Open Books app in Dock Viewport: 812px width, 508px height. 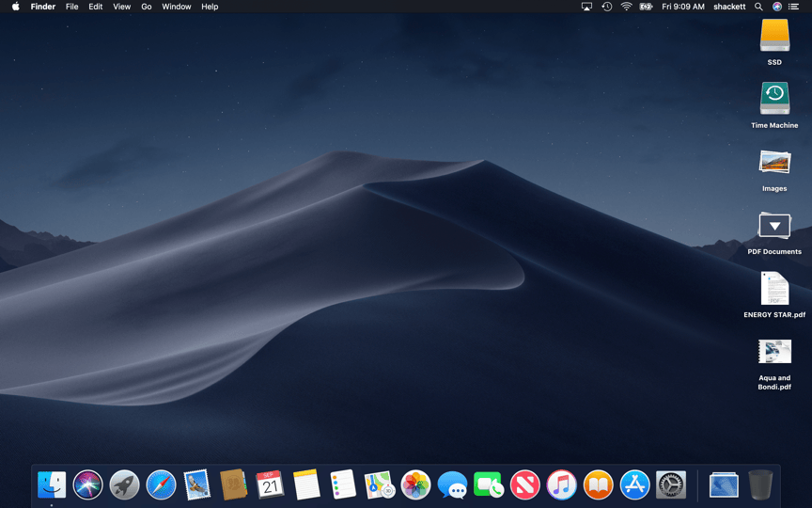[x=598, y=485]
